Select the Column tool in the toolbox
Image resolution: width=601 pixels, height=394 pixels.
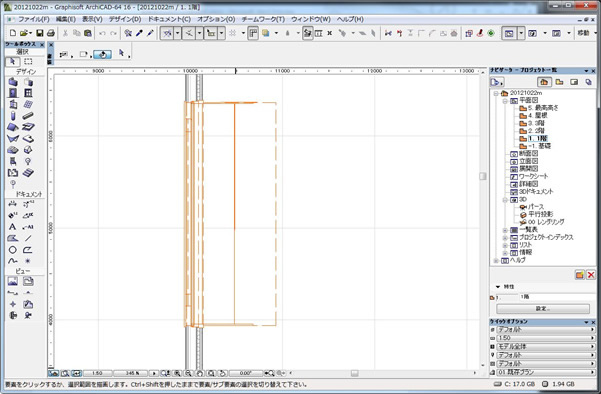tap(13, 116)
